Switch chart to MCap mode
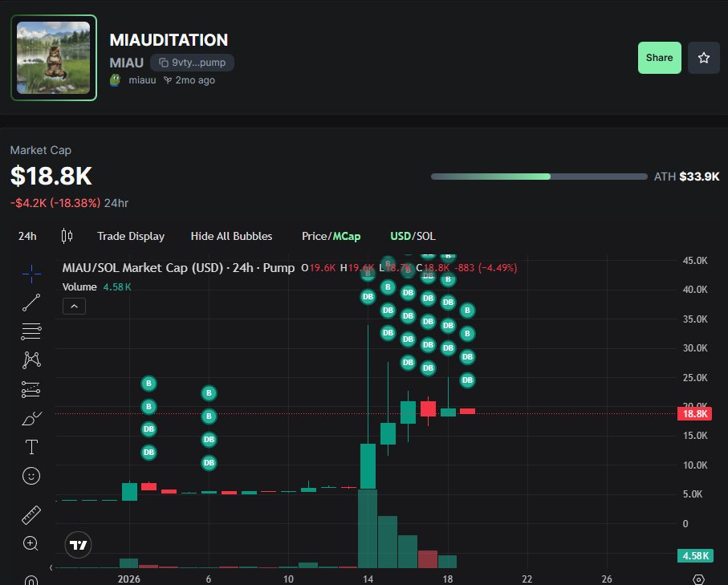This screenshot has width=728, height=585. [347, 236]
